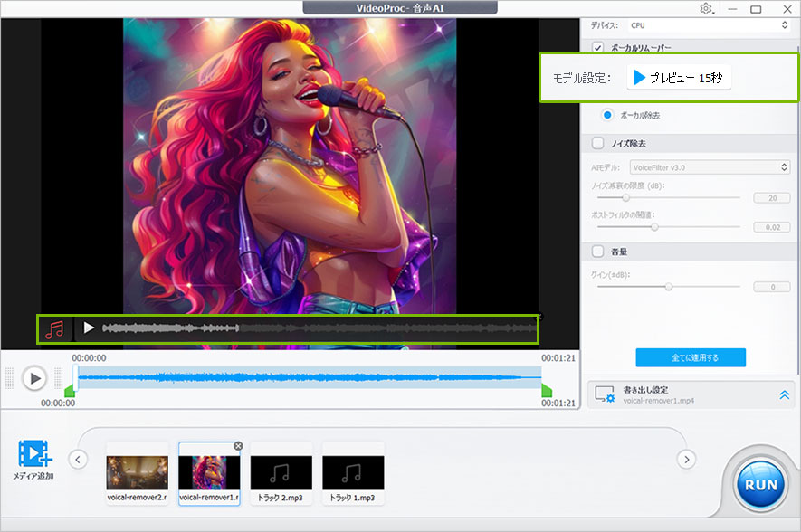Select the トラック 1.mp3 thumbnail
This screenshot has width=801, height=532.
(353, 473)
